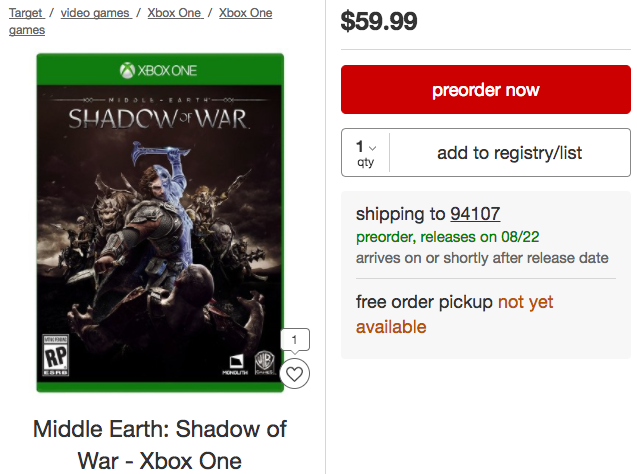Click the 'arrives on or shortly after' note
Screen dimensions: 637x474
[482, 257]
